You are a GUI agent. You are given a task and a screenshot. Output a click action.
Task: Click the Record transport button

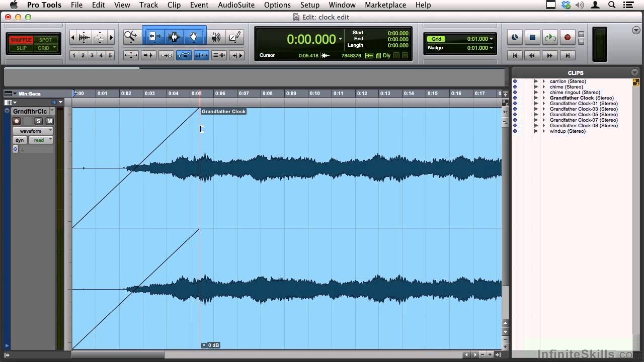point(568,37)
